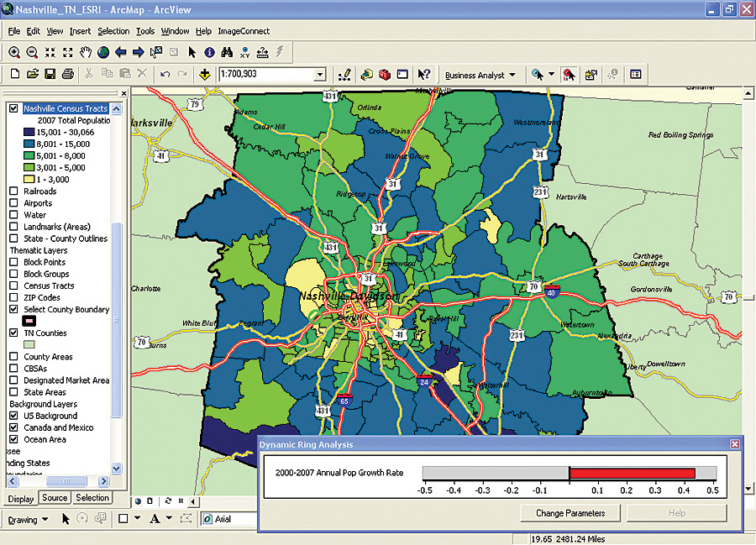
Task: Click the Fixed Zoom In icon
Action: coord(50,52)
